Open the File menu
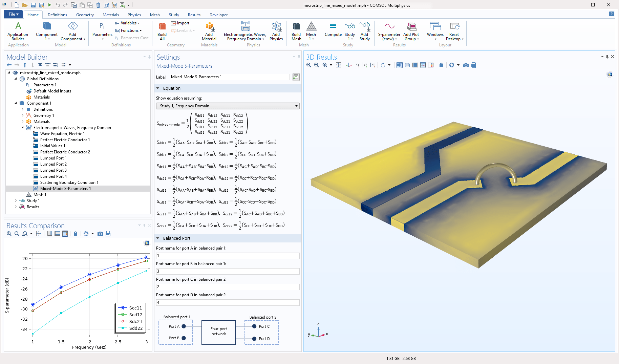 click(x=13, y=14)
